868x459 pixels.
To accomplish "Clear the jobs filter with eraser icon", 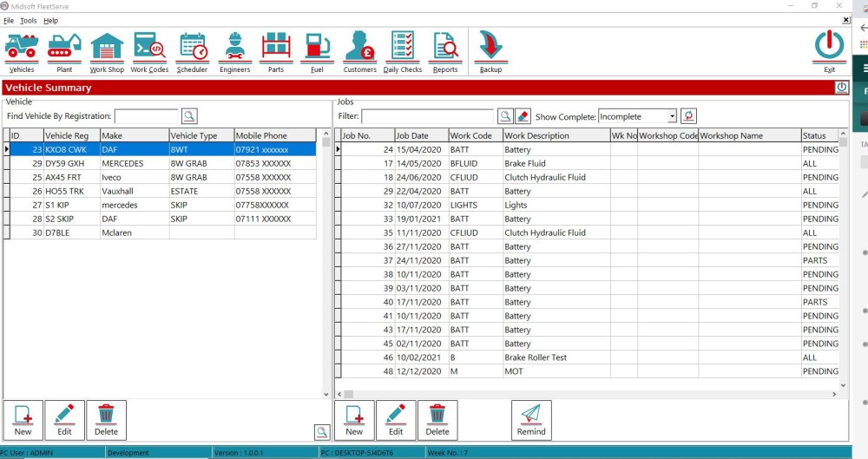I will 523,116.
